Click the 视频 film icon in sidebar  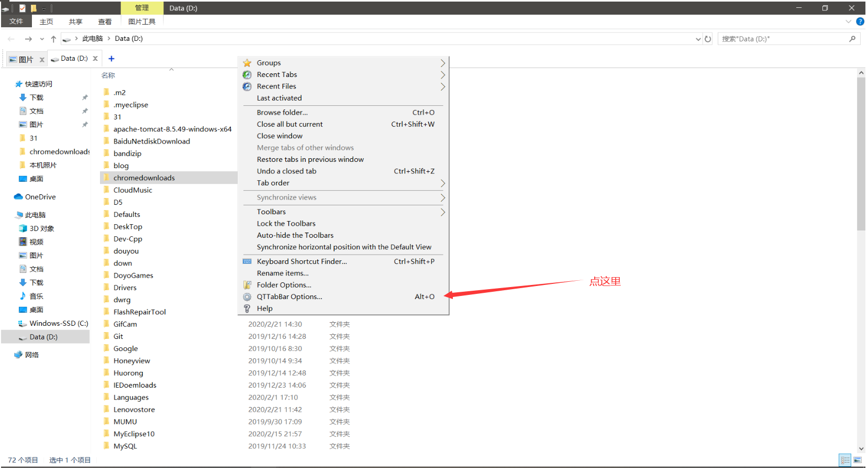click(x=23, y=242)
